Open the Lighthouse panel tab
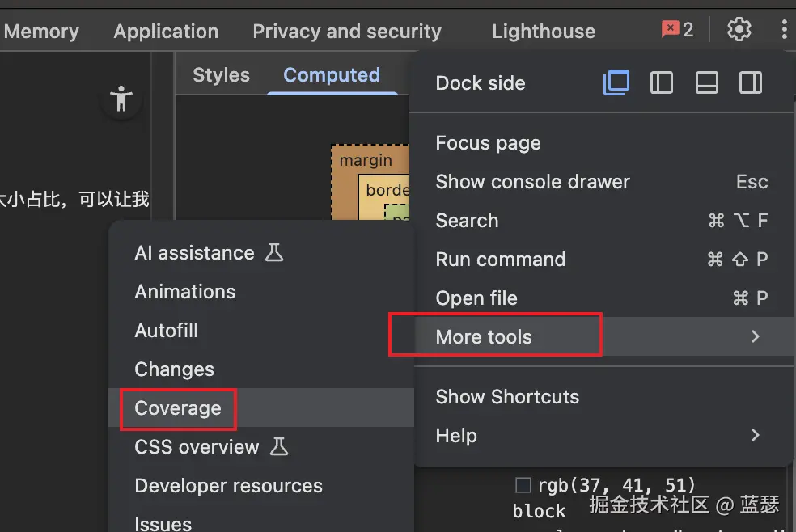796x532 pixels. (543, 32)
